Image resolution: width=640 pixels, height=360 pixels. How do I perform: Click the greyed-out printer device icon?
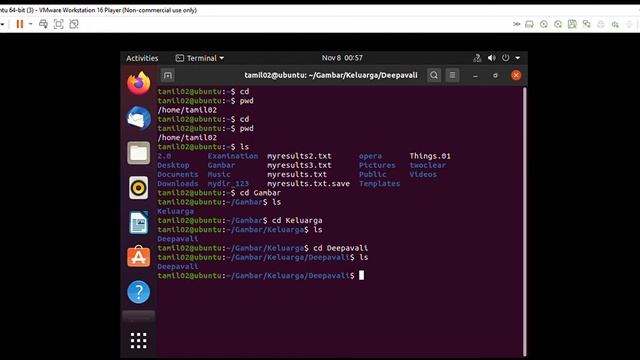[601, 24]
